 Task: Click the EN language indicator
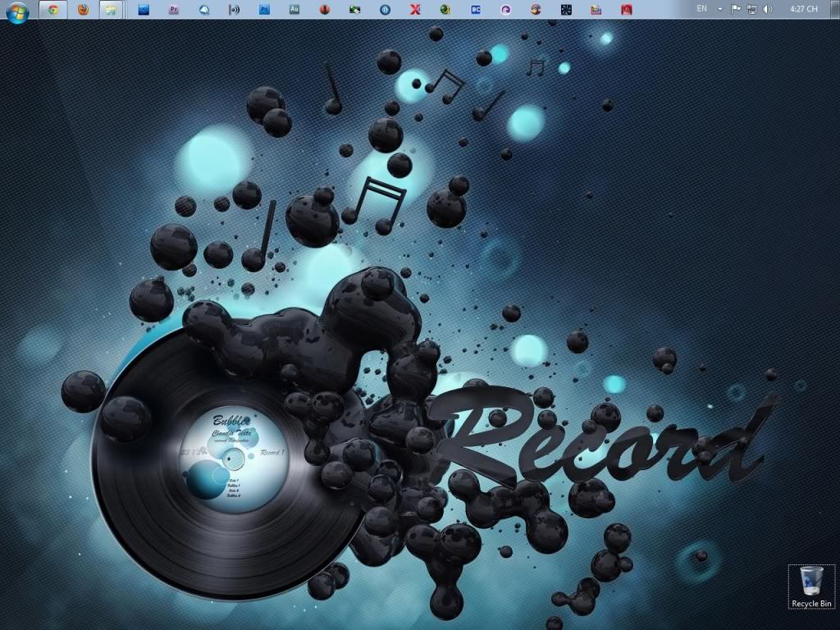701,9
